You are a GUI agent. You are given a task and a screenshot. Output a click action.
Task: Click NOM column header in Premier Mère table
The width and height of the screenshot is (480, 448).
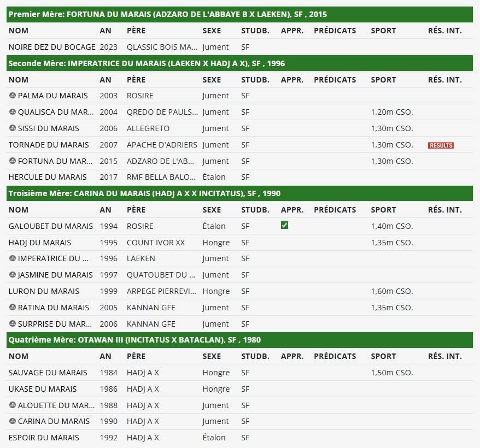[x=19, y=31]
